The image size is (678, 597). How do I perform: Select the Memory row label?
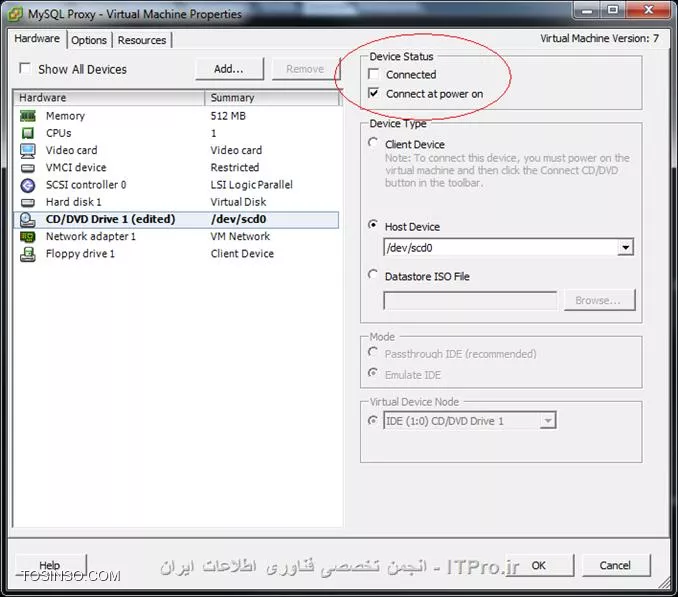point(65,116)
